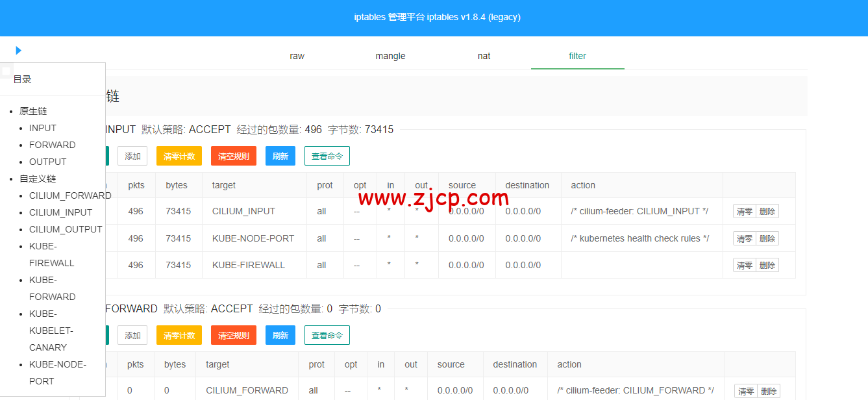This screenshot has width=868, height=400.
Task: Click 清零 on the CILIUM_FORWARD rule row
Action: (x=746, y=391)
